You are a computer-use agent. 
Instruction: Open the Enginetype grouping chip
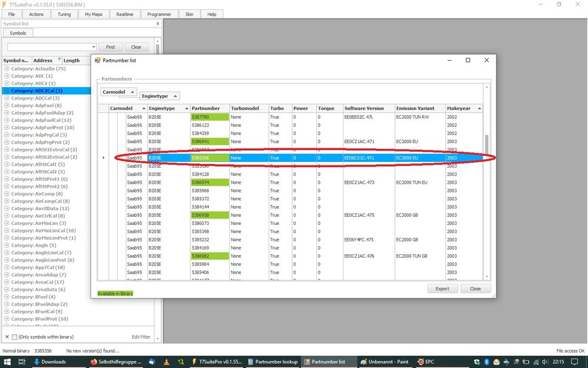[x=160, y=96]
